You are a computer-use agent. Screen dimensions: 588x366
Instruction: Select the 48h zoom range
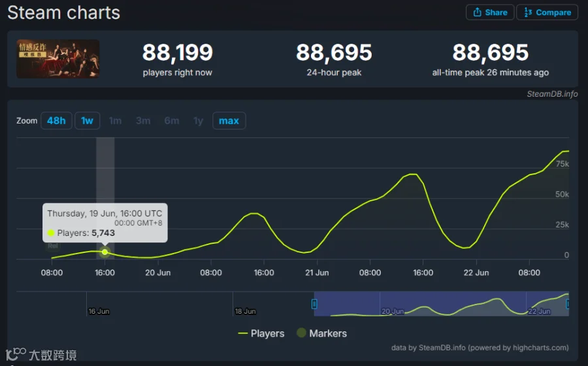56,121
